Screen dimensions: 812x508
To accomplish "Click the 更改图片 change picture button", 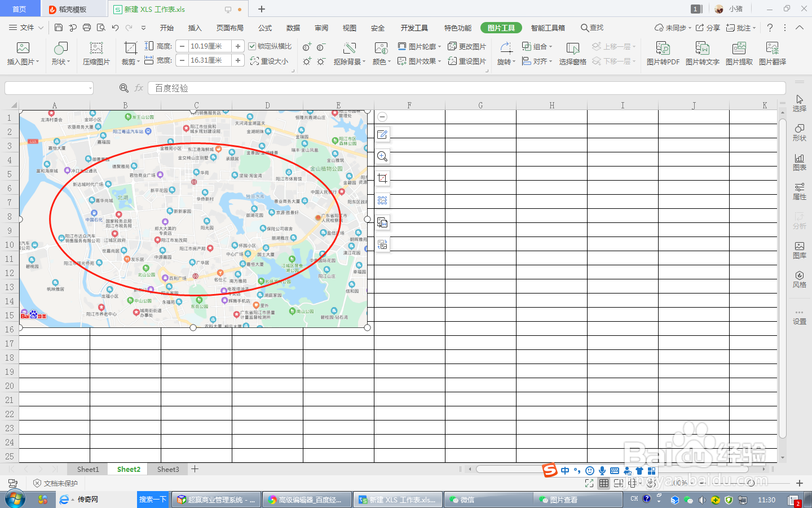I will coord(467,46).
